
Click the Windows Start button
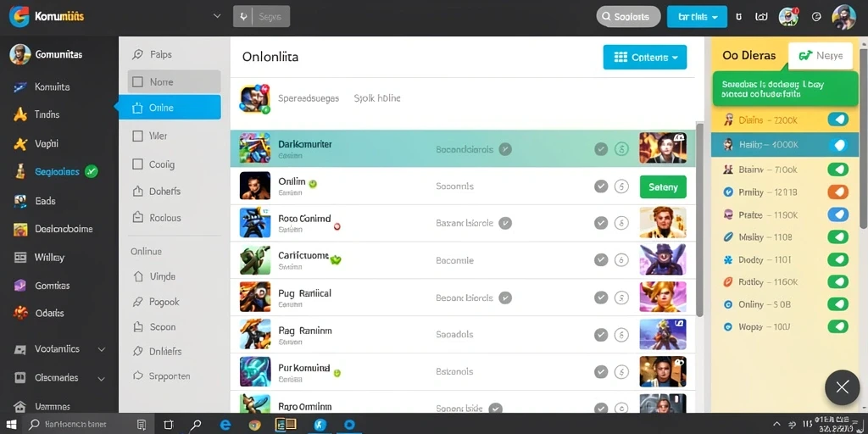[x=11, y=425]
